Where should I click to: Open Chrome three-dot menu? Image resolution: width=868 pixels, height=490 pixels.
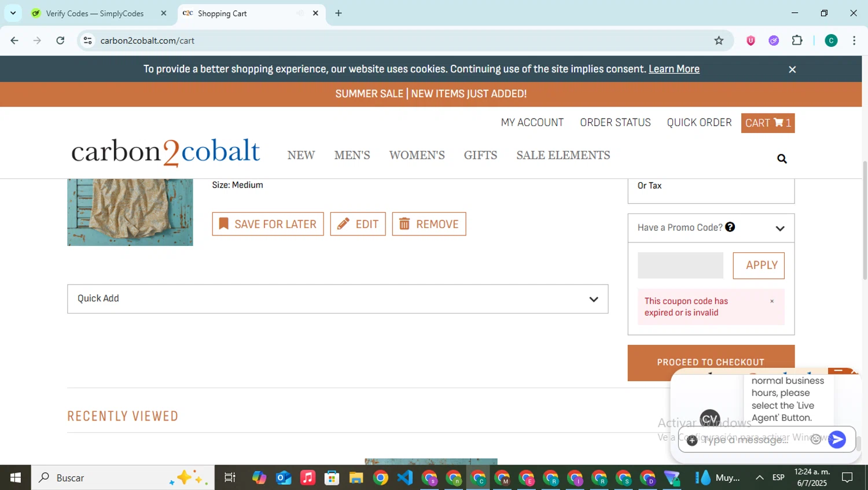[x=854, y=40]
